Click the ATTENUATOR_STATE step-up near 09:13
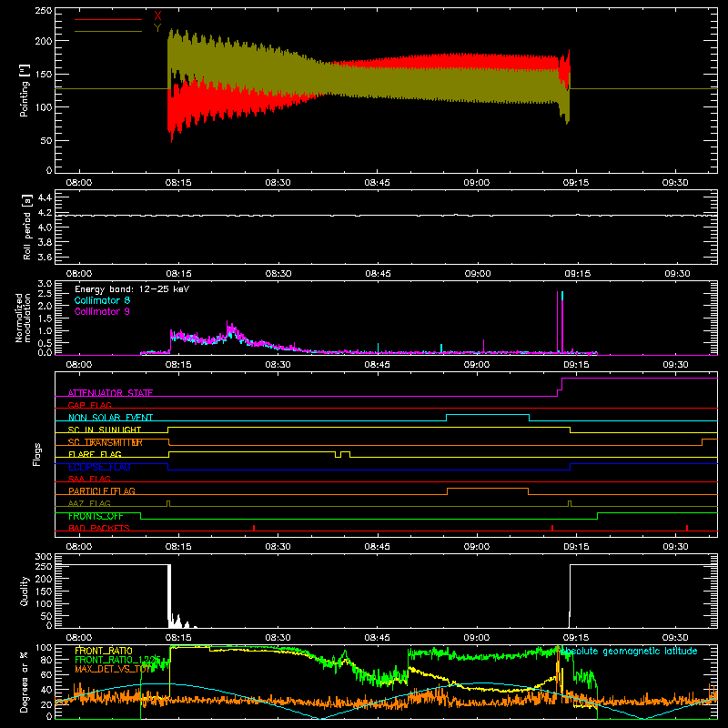 pyautogui.click(x=560, y=387)
